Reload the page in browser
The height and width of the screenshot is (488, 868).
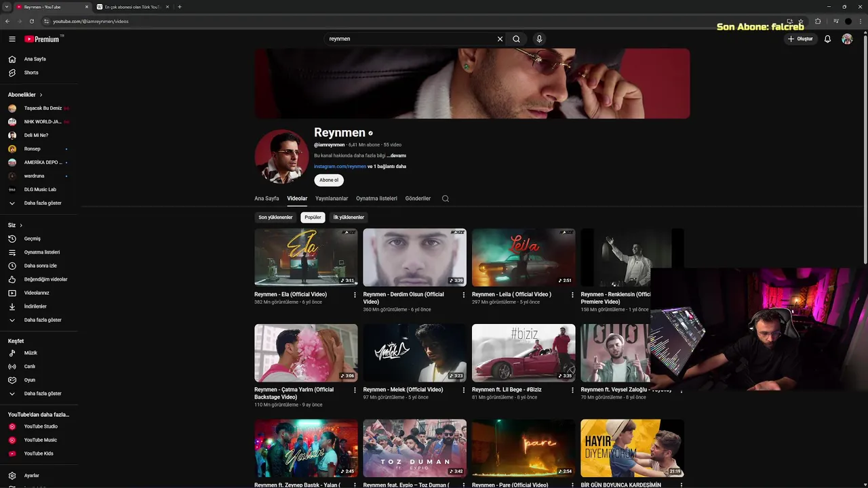31,21
